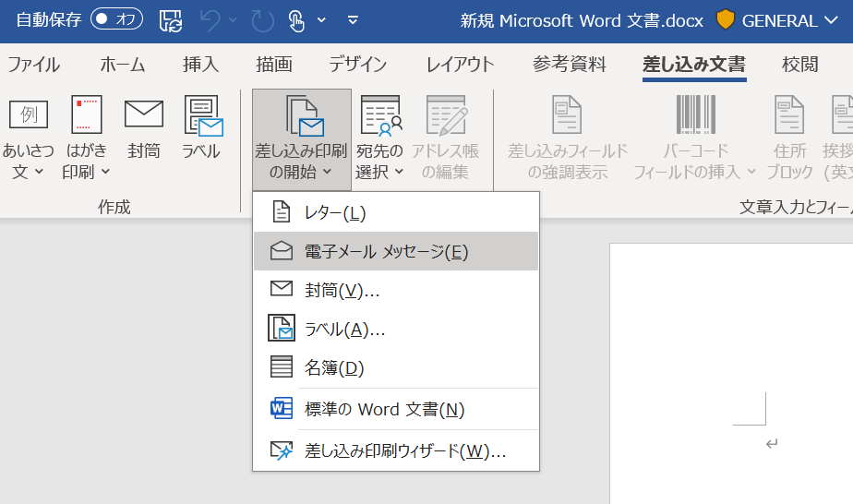Click the アドレス帳の編集 button

(445, 138)
